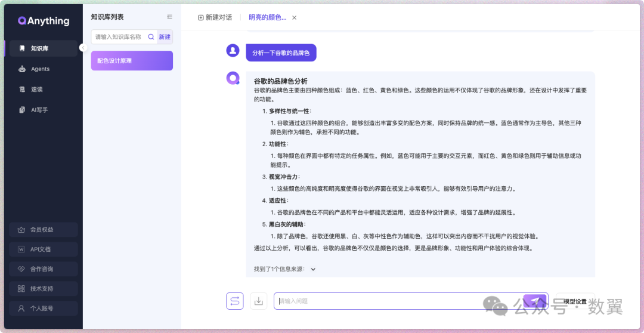The height and width of the screenshot is (333, 644).
Task: Click the AI写手 document icon in sidebar
Action: coord(22,110)
